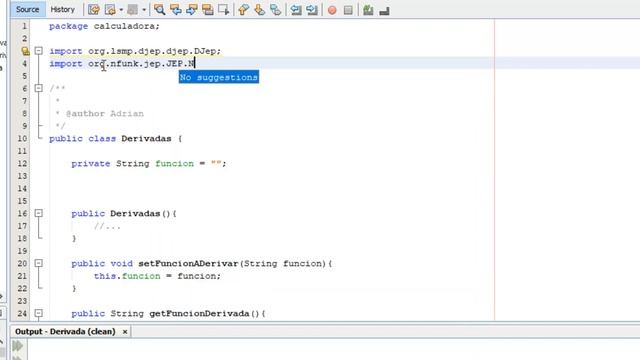Collapse getFuncionDerivada fold at line 24
Screen dimensions: 640x360
pyautogui.click(x=38, y=313)
